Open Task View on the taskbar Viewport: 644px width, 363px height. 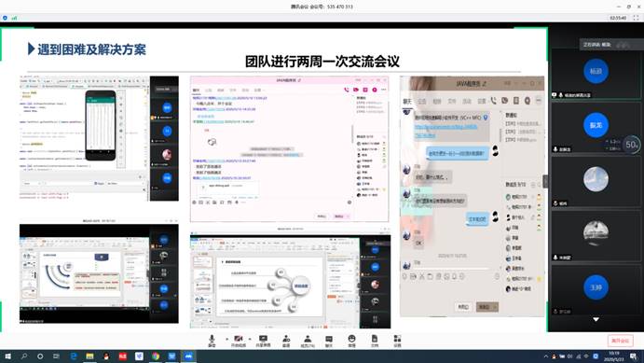56,356
